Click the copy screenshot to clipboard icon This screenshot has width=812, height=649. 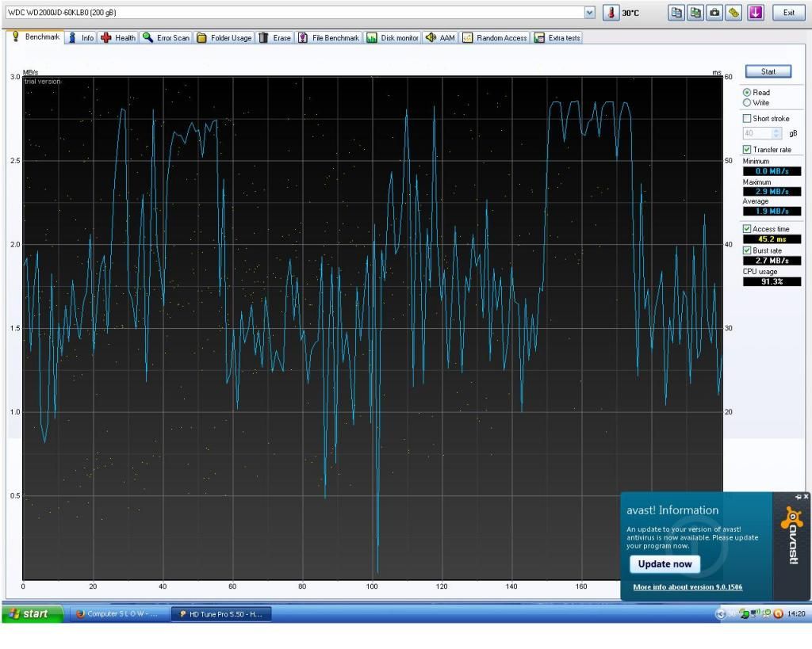pos(695,13)
